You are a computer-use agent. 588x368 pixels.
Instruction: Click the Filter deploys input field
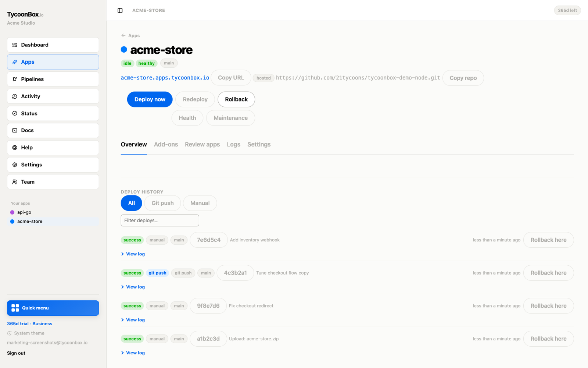click(160, 220)
